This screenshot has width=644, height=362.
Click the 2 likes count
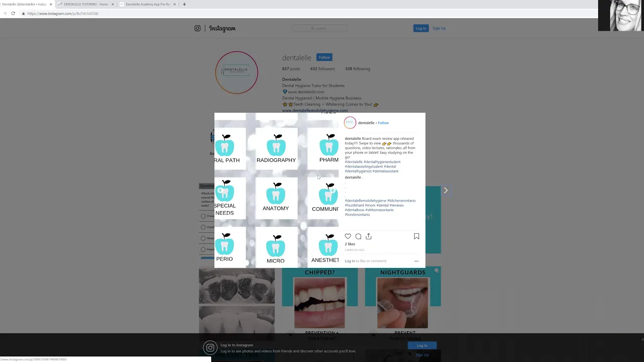click(350, 244)
